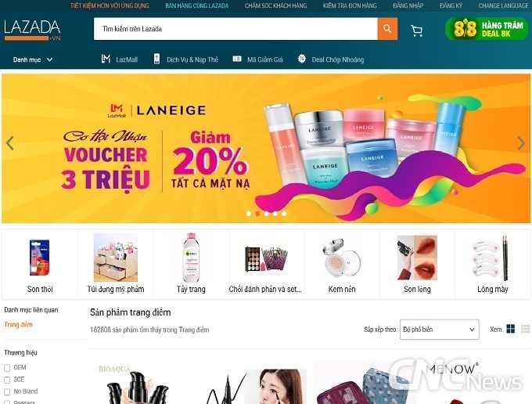Screen dimensions: 532x404
Task: Open the Change Language menu
Action: click(503, 5)
